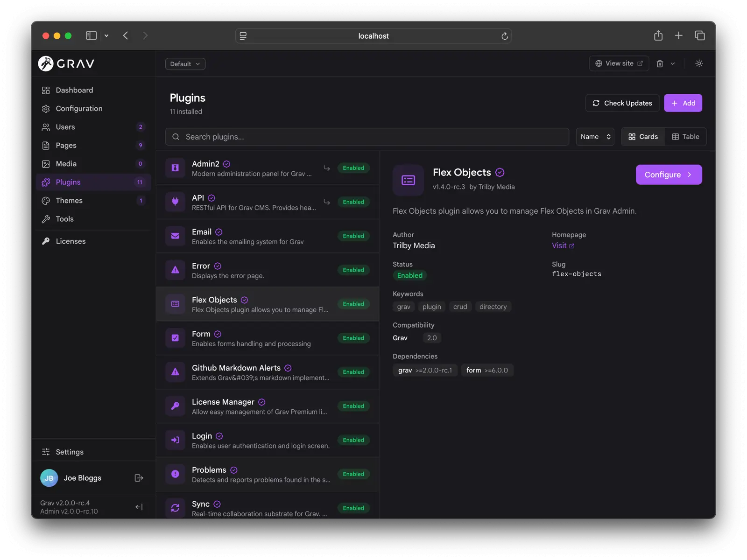Click the Safari share icon
Image resolution: width=747 pixels, height=560 pixels.
(x=658, y=35)
